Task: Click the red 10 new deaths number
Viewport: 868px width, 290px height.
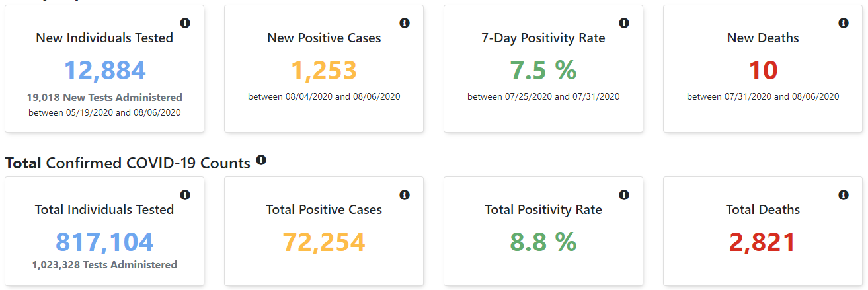Action: coord(763,71)
